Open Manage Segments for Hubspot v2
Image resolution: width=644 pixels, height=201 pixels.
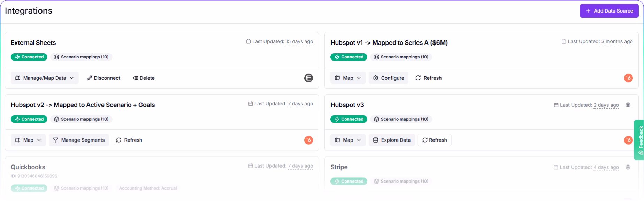(x=79, y=140)
